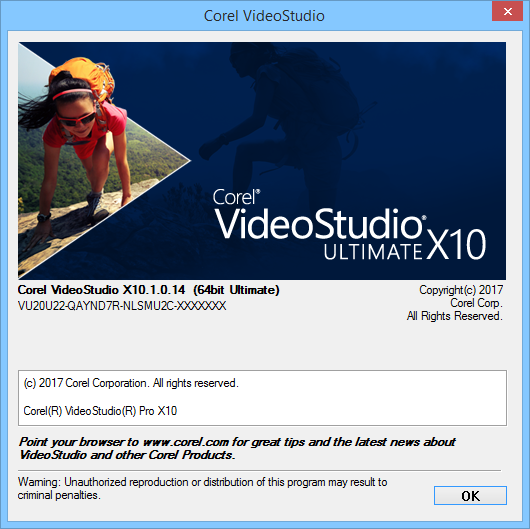The width and height of the screenshot is (530, 529).
Task: Click the VideoStudio Ultimate X10 splash banner
Action: [262, 161]
